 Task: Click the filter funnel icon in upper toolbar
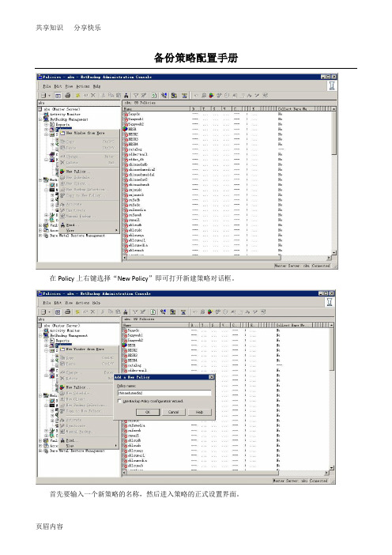click(x=136, y=96)
